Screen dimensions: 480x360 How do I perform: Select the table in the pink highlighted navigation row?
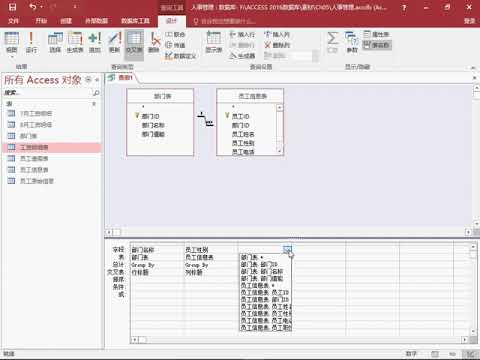click(x=52, y=147)
